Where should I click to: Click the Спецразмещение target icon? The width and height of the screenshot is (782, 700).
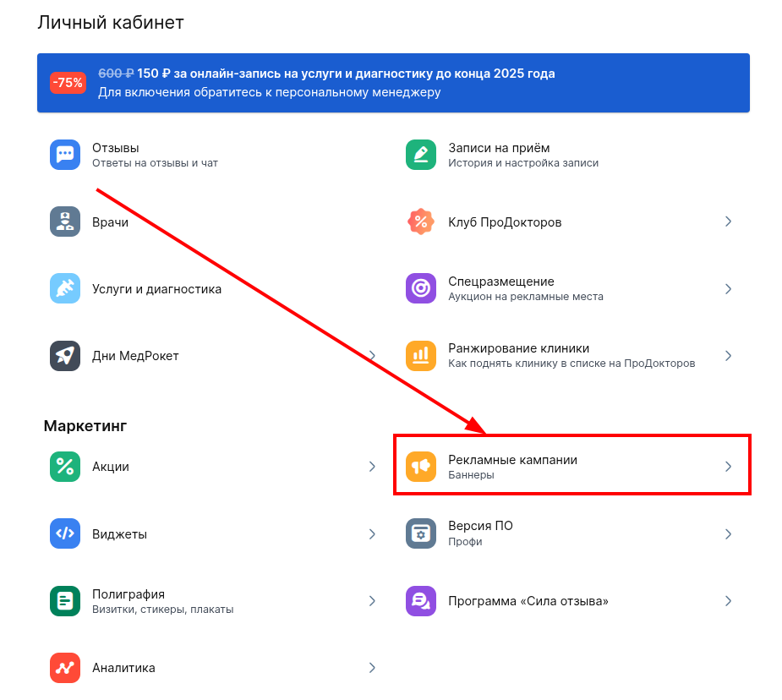(x=421, y=288)
